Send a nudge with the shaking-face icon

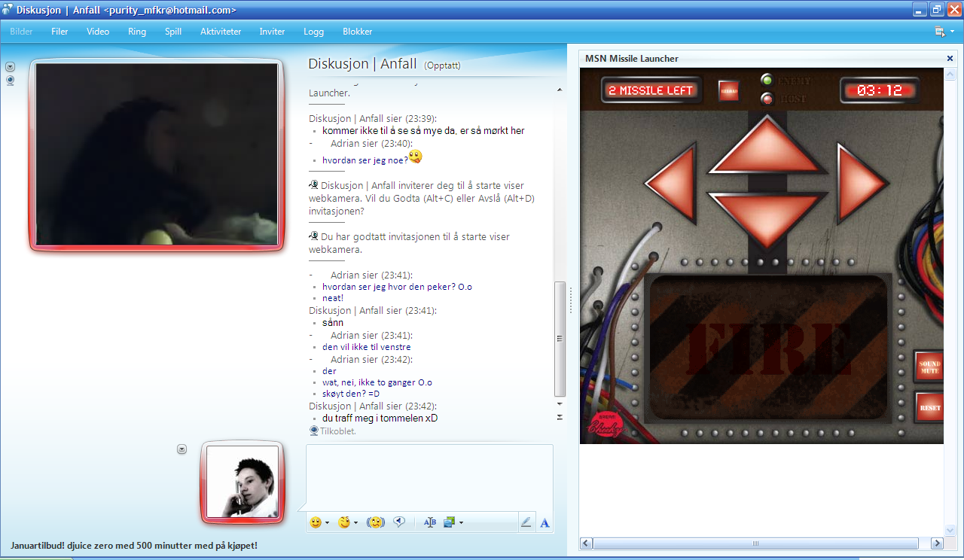pos(376,522)
